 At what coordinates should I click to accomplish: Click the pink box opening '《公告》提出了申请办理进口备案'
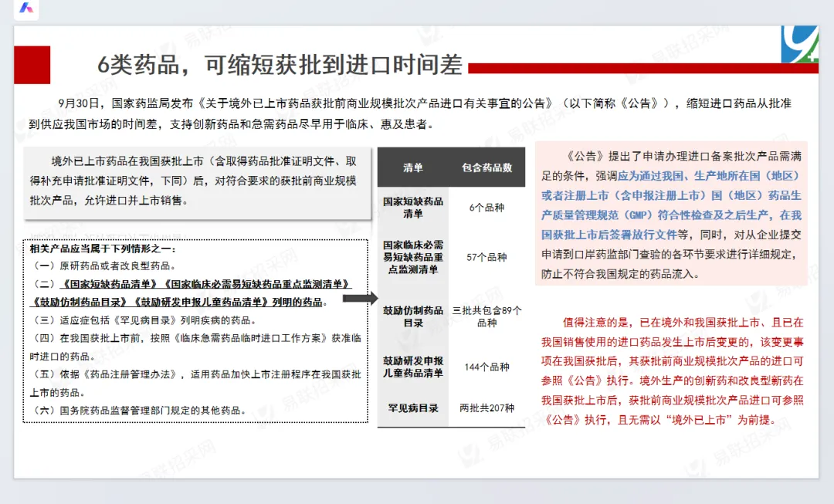[x=671, y=215]
